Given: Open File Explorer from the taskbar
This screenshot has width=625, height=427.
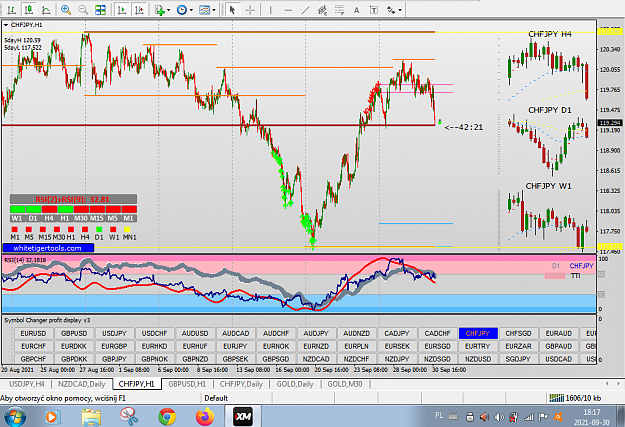Looking at the screenshot, I should (91, 417).
